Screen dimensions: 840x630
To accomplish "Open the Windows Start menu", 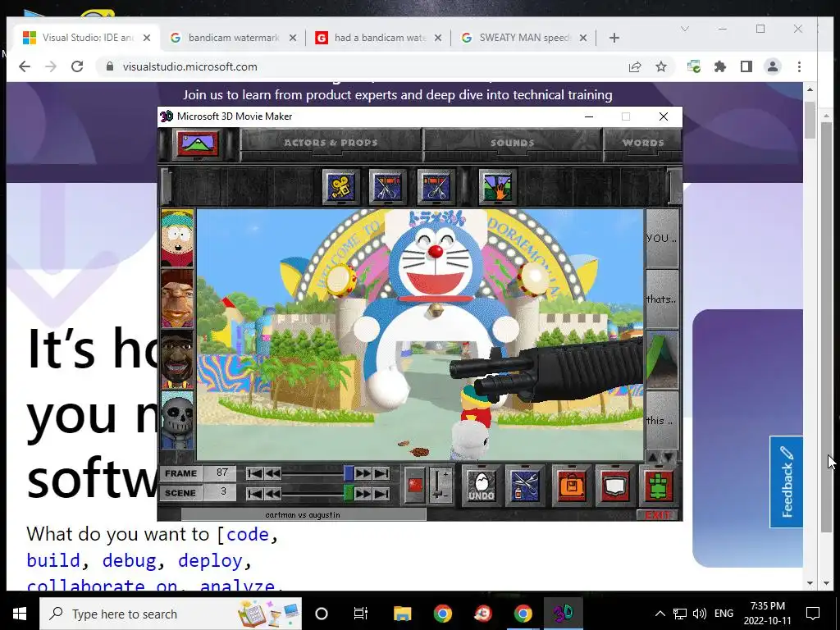I will coord(20,614).
